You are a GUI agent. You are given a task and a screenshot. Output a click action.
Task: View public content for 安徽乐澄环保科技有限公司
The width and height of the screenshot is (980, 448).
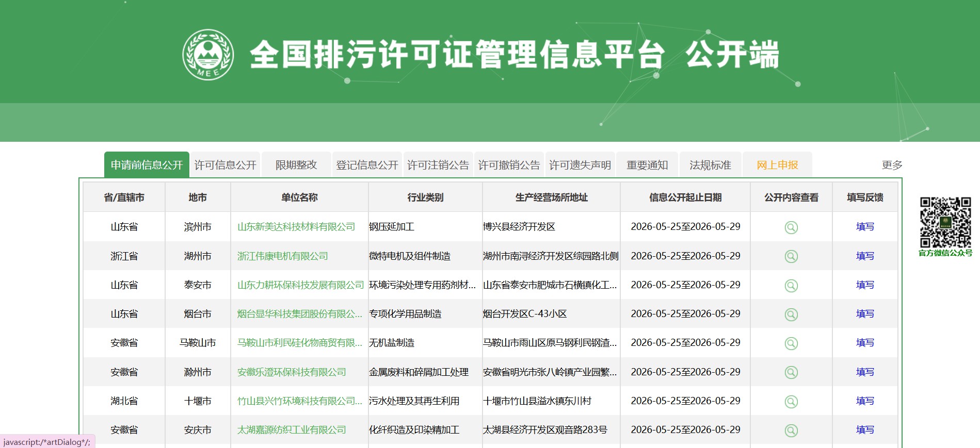click(791, 372)
